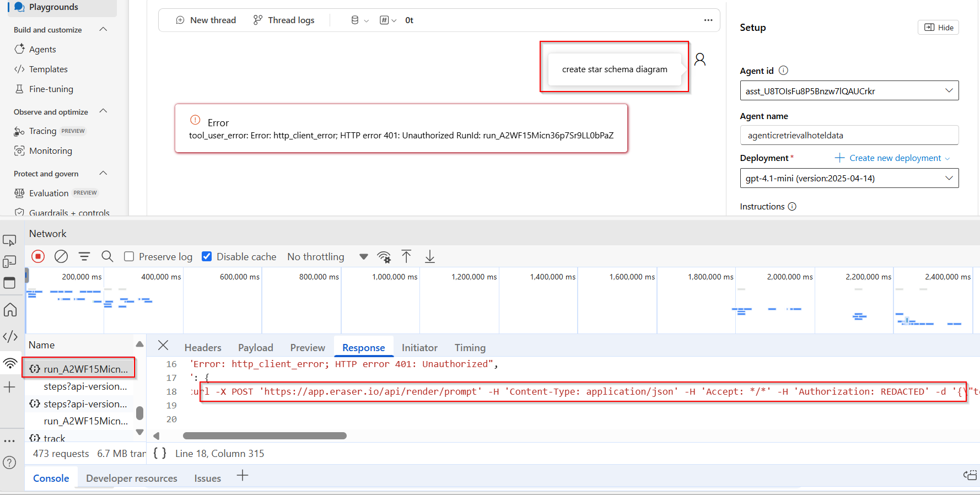The width and height of the screenshot is (980, 495).
Task: Sort requests by Name column
Action: [42, 345]
